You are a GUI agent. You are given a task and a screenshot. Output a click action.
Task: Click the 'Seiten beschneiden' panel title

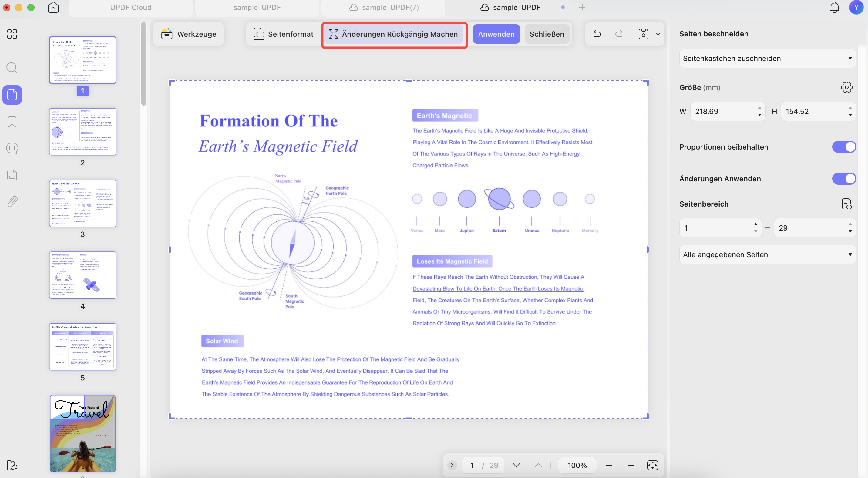pyautogui.click(x=713, y=34)
